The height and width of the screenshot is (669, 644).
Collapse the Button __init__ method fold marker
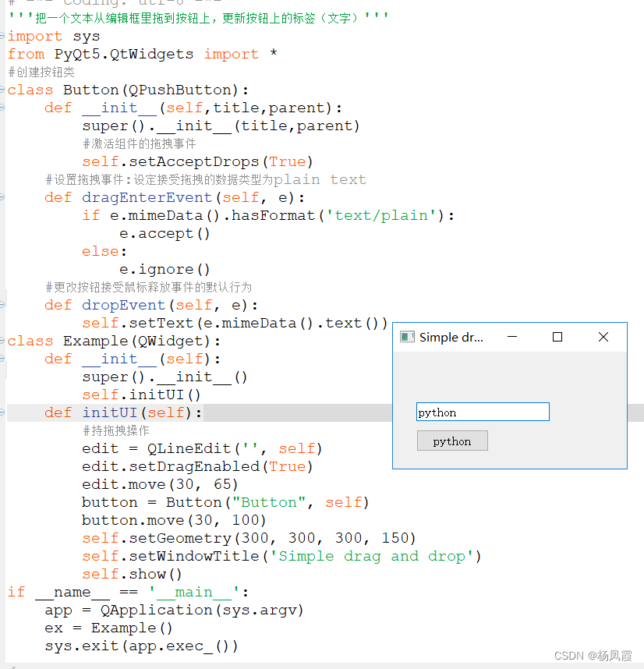tap(3, 108)
